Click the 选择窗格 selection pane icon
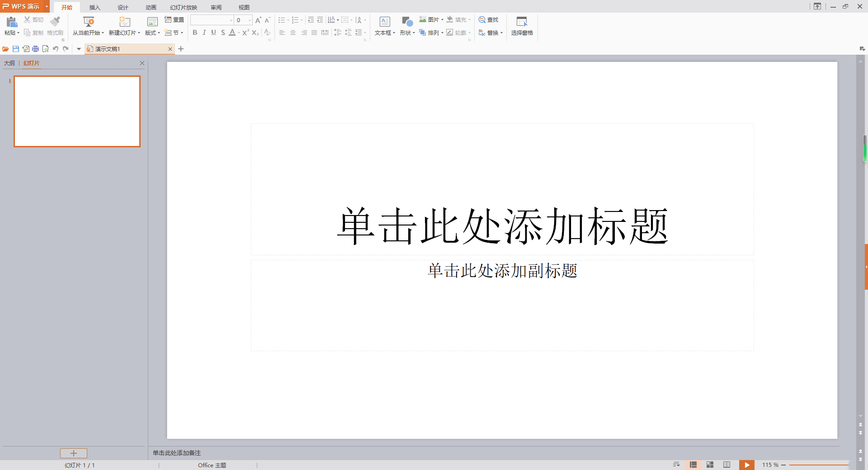The height and width of the screenshot is (470, 868). click(522, 25)
